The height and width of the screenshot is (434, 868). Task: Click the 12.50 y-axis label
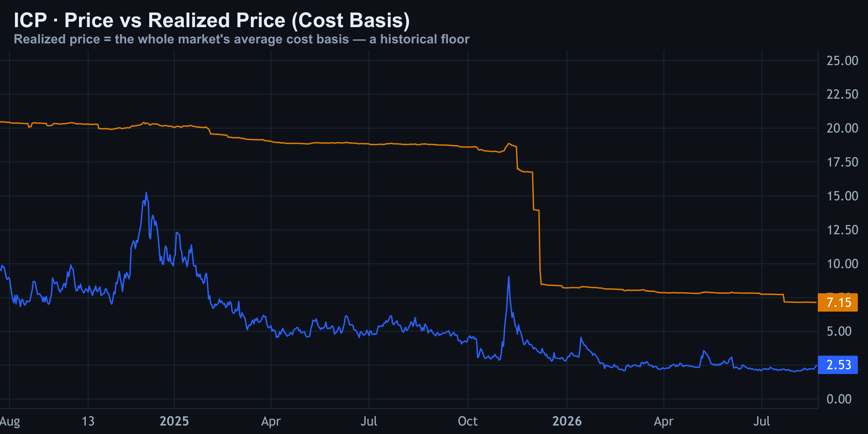(842, 230)
